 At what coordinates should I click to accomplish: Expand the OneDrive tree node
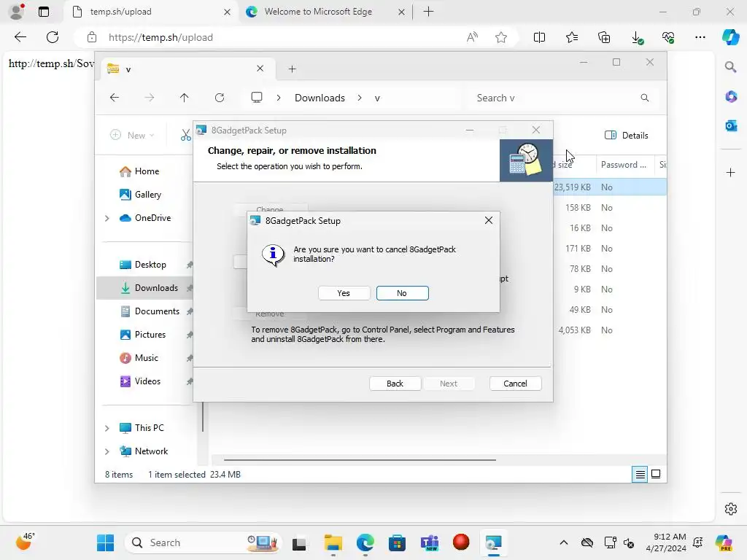tap(107, 218)
